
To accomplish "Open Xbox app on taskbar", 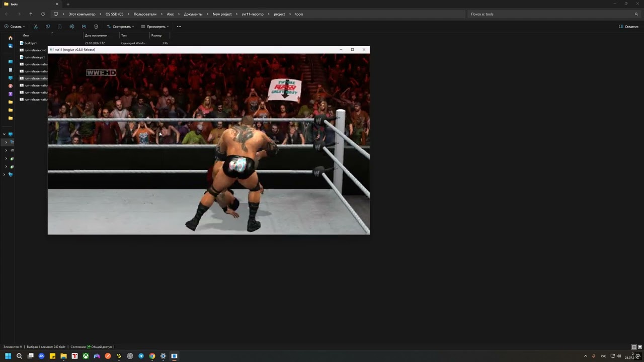I will pyautogui.click(x=86, y=356).
